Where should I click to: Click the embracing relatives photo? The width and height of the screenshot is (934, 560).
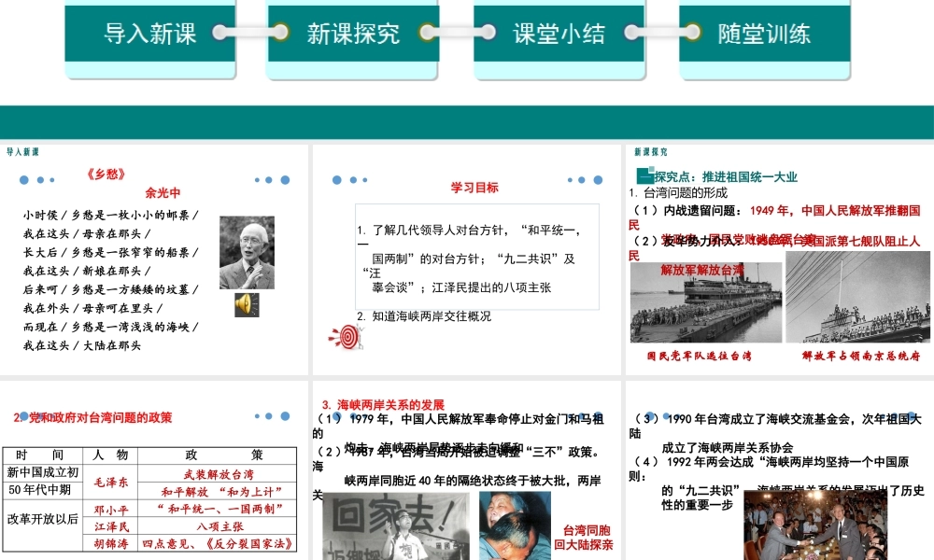click(515, 525)
